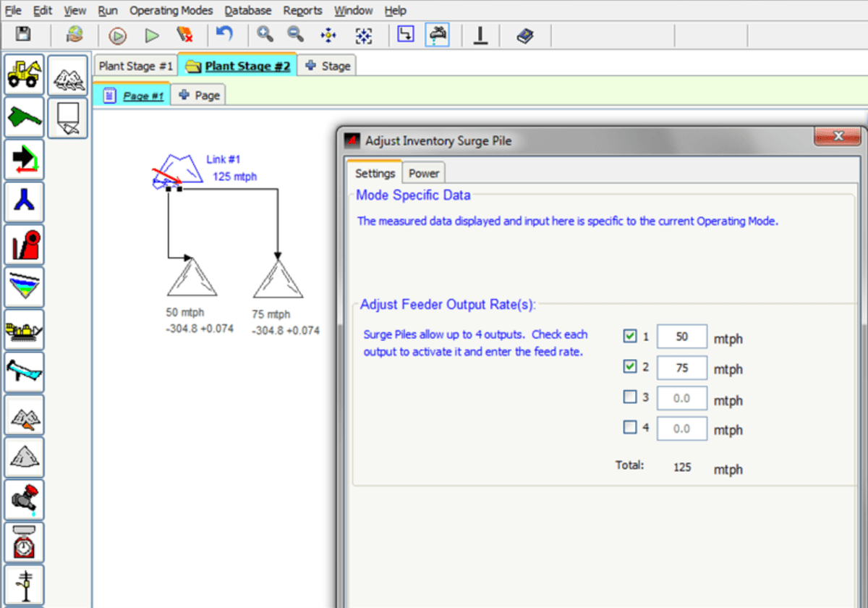Image resolution: width=868 pixels, height=608 pixels.
Task: Click the save floppy disk icon
Action: 23,35
